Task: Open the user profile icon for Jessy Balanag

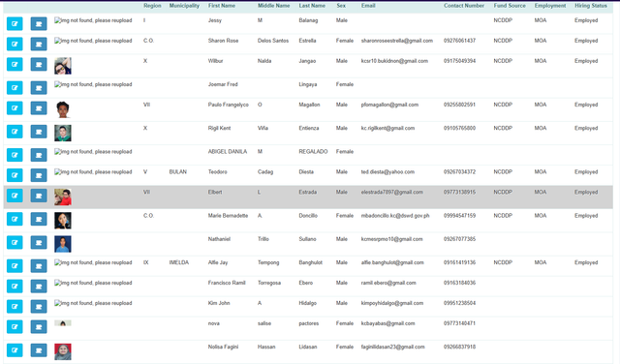Action: (39, 23)
